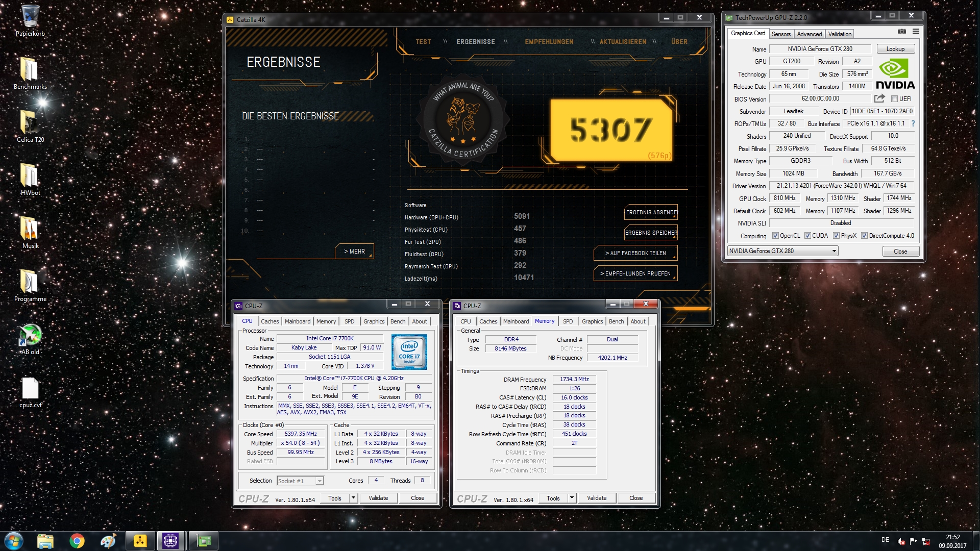Open the Celica T20 desktop folder

(x=30, y=126)
